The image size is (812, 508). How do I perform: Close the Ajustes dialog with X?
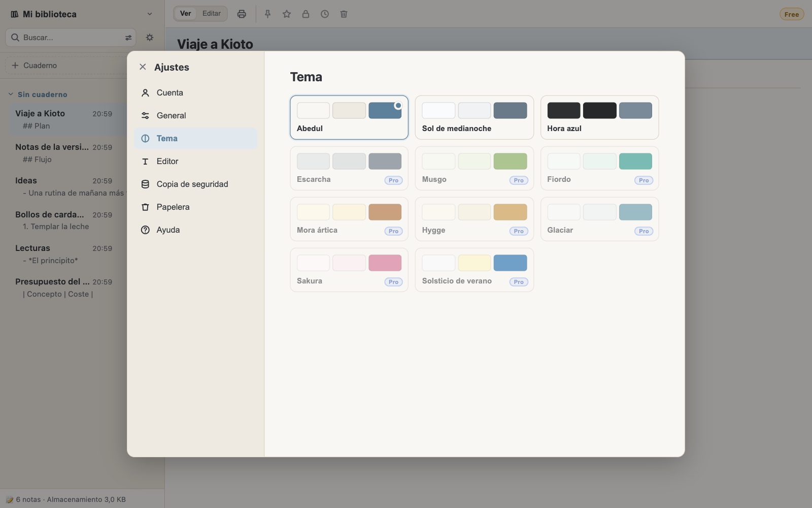143,67
